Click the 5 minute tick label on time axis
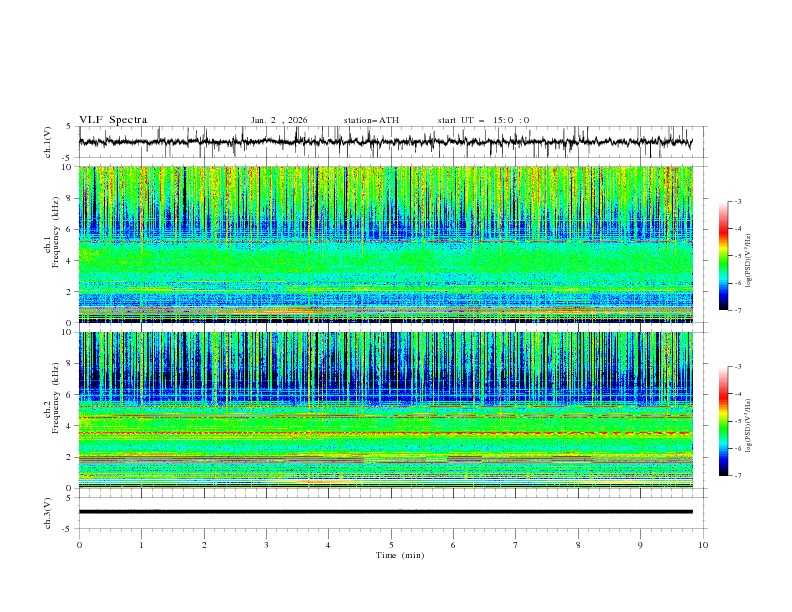 click(391, 545)
